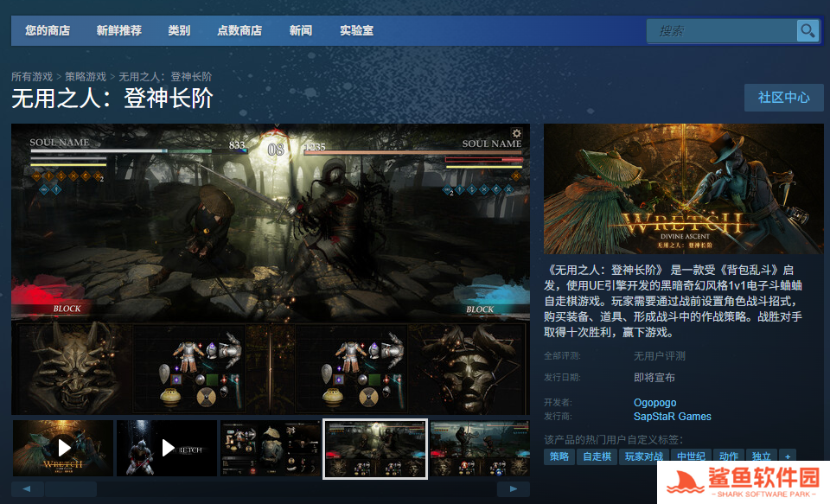Click the 所有游戏 breadcrumb link
This screenshot has height=504, width=830.
[32, 77]
